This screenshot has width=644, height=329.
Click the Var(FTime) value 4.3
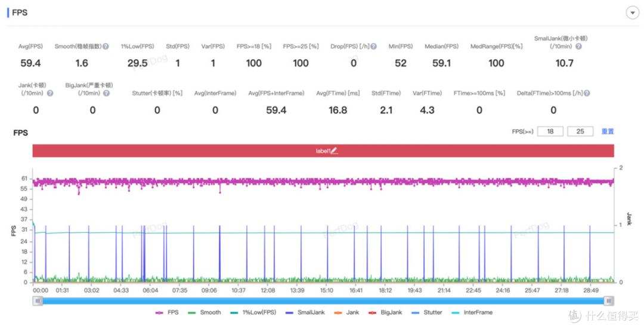tap(427, 110)
